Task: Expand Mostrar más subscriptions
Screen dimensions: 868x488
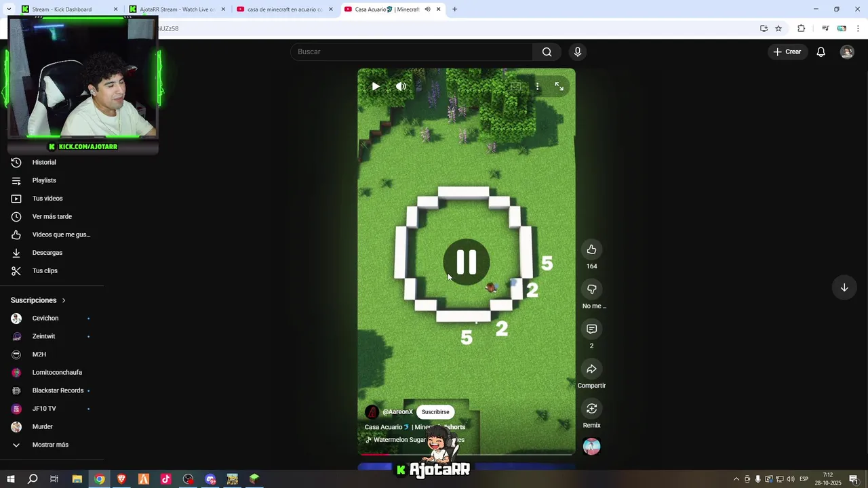Action: [52, 445]
